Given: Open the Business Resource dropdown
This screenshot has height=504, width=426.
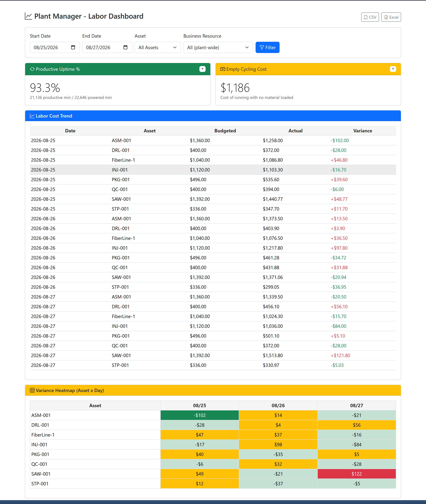Looking at the screenshot, I should [x=218, y=47].
